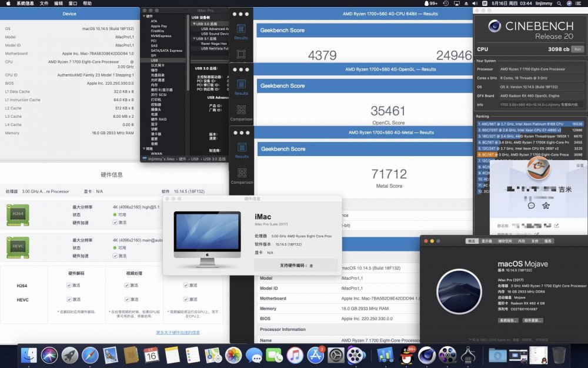The height and width of the screenshot is (368, 588).
Task: Switch to 内存 tab in About This Mac
Action: [x=522, y=241]
